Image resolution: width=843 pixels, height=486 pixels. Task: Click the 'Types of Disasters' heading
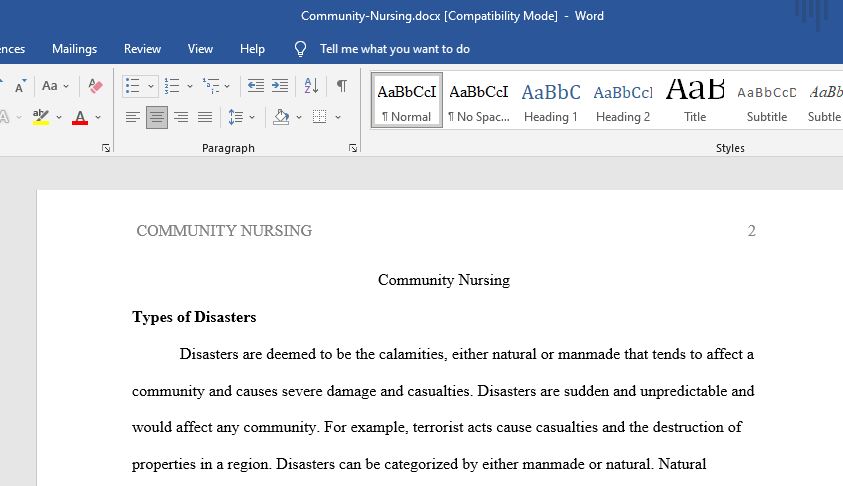click(194, 317)
